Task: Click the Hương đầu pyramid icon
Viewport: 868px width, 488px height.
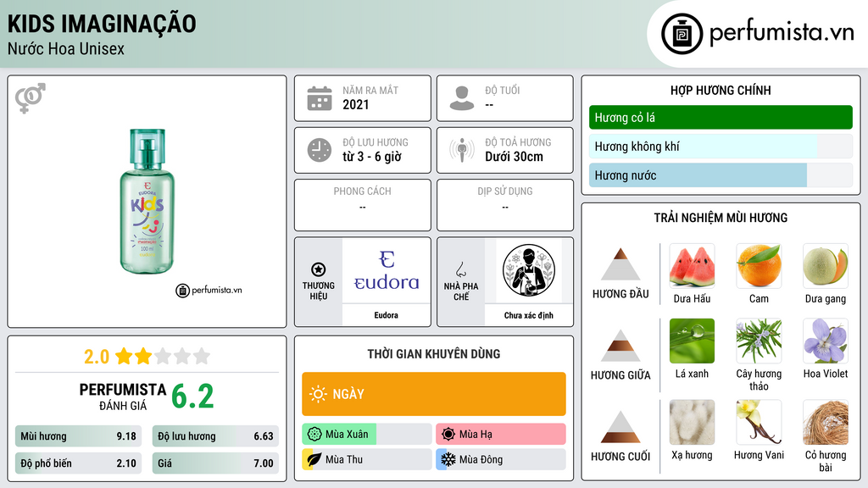Action: 620,264
